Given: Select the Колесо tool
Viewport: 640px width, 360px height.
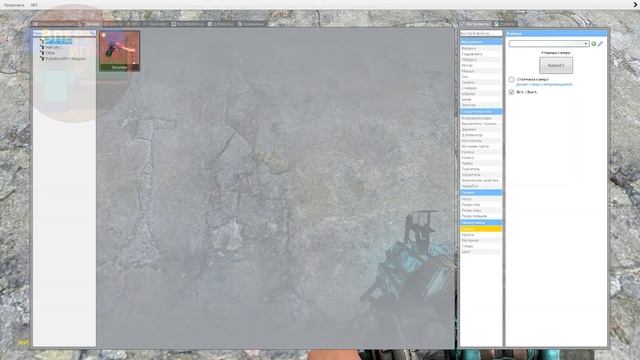Looking at the screenshot, I should tap(481, 158).
